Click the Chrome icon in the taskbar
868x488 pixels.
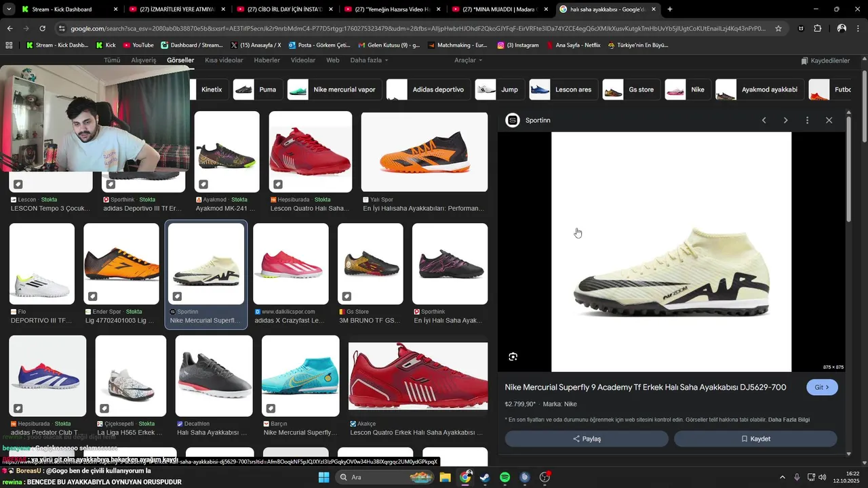coord(465,477)
